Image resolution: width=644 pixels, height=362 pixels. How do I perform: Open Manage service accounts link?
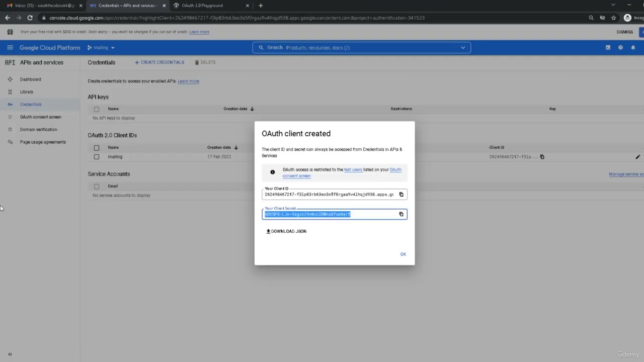click(626, 174)
